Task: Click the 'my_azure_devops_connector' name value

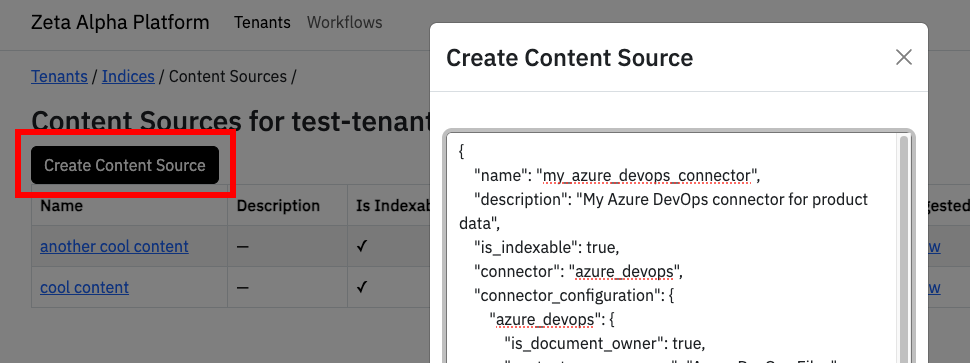Action: point(646,176)
